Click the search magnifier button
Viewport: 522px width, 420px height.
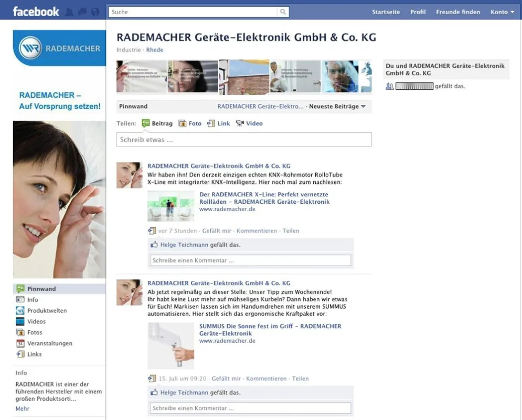pos(283,12)
